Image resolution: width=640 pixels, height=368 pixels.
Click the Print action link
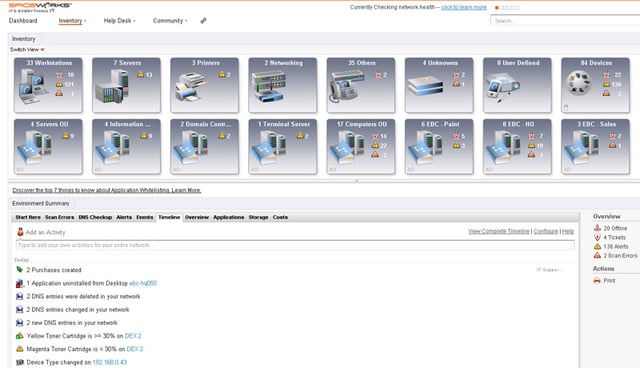tap(609, 281)
